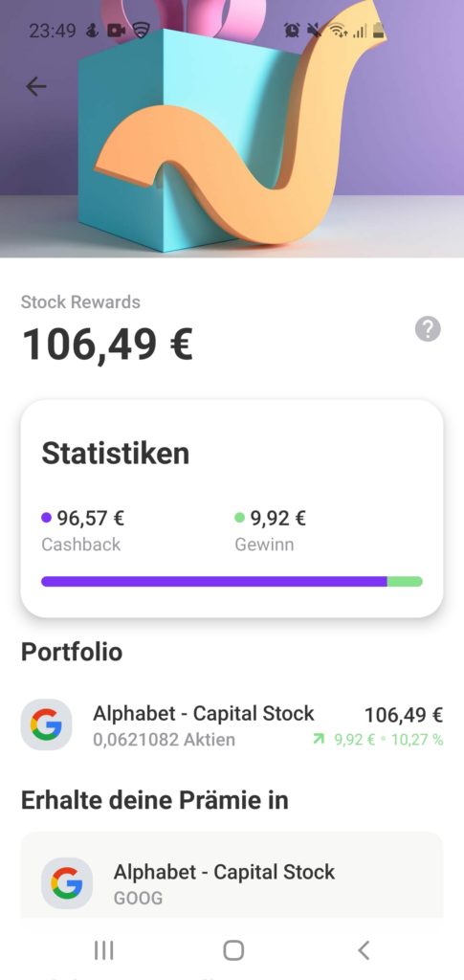Viewport: 464px width, 980px height.
Task: Tap the alarm icon in status bar
Action: point(292,30)
